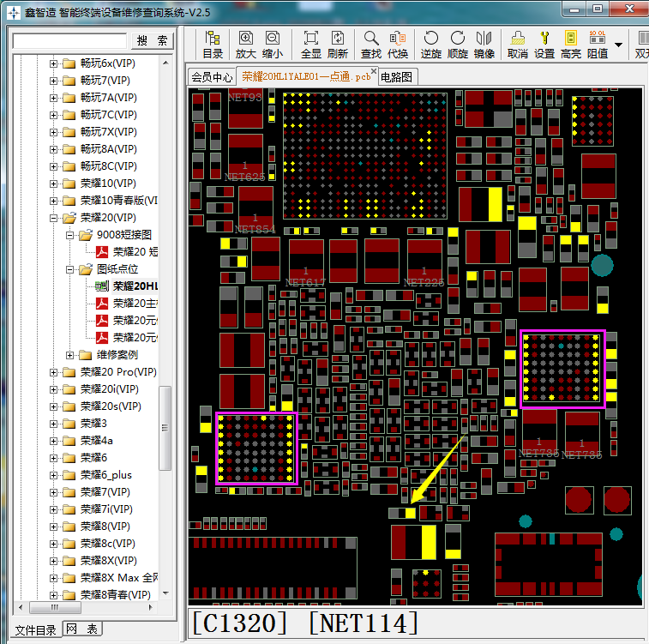Open the 荣耀20 短 PDF file item
The width and height of the screenshot is (649, 644).
point(135,251)
